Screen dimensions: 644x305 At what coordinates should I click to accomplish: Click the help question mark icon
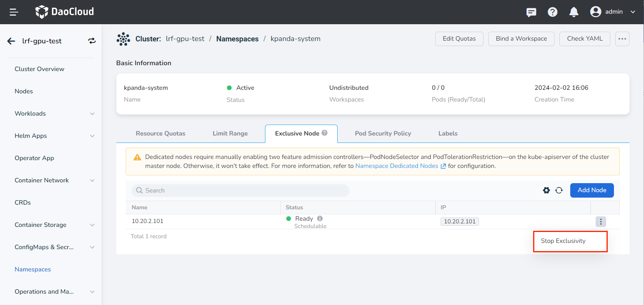[x=552, y=12]
